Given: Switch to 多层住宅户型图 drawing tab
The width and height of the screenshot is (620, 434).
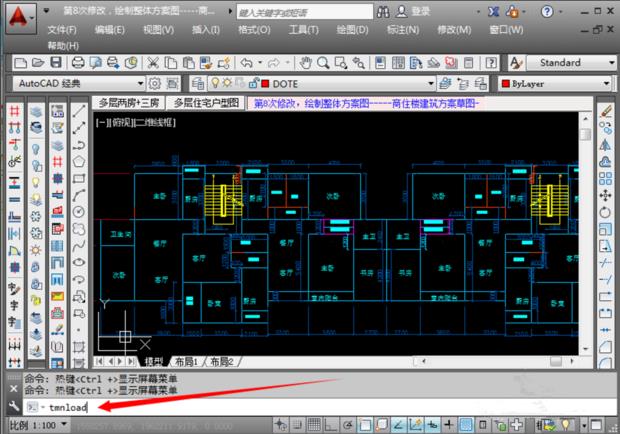Looking at the screenshot, I should 206,103.
